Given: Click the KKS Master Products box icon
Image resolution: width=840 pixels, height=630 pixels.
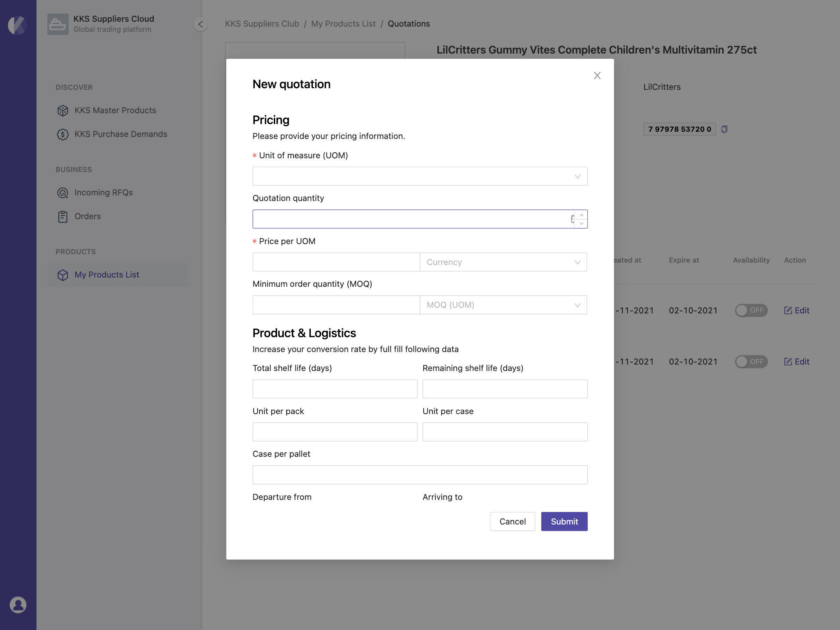Looking at the screenshot, I should pos(62,110).
